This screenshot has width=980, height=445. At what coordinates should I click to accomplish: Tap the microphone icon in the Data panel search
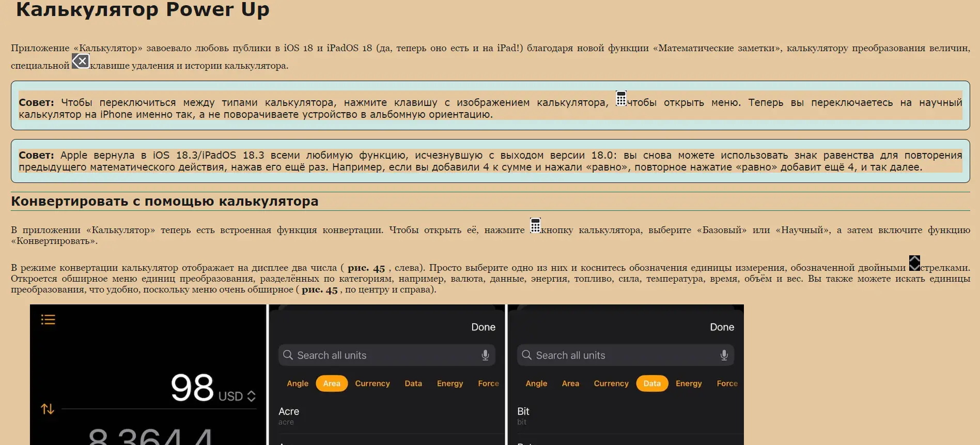(x=724, y=355)
